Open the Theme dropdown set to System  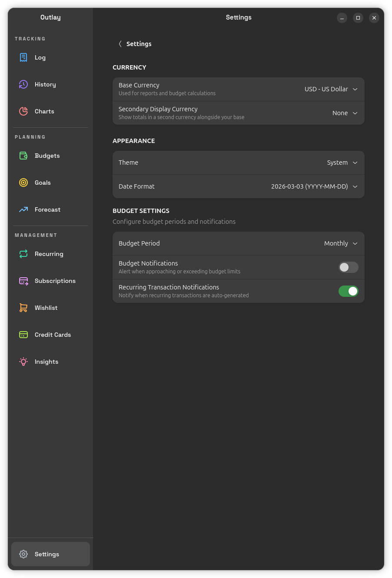(x=342, y=163)
